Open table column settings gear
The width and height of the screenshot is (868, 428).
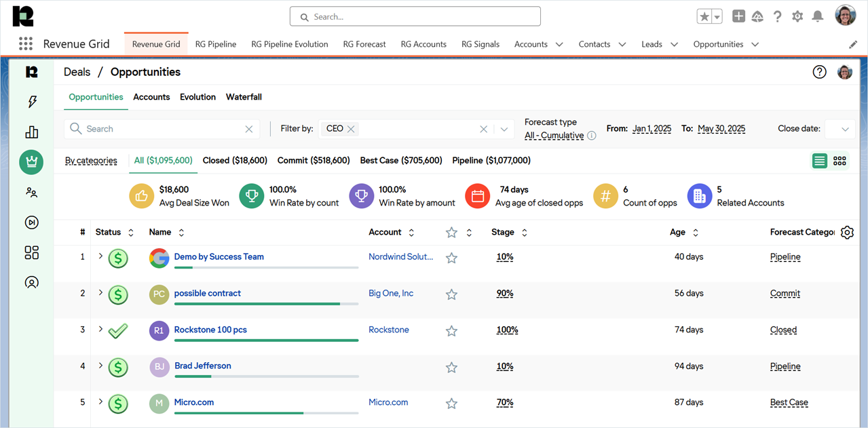click(847, 233)
